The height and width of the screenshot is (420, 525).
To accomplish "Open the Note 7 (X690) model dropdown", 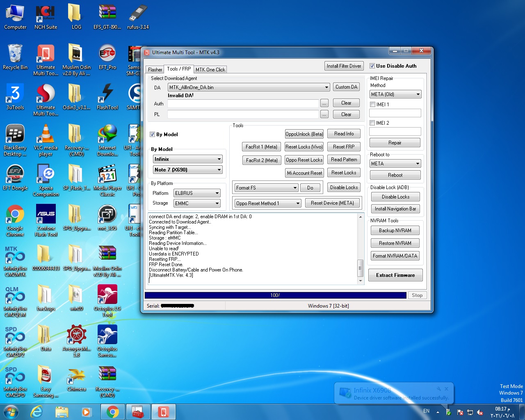I will (x=188, y=170).
